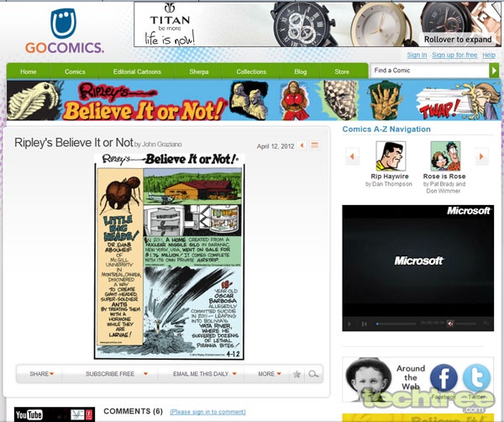Click Ripley's Believe It or Not heading

pyautogui.click(x=74, y=143)
